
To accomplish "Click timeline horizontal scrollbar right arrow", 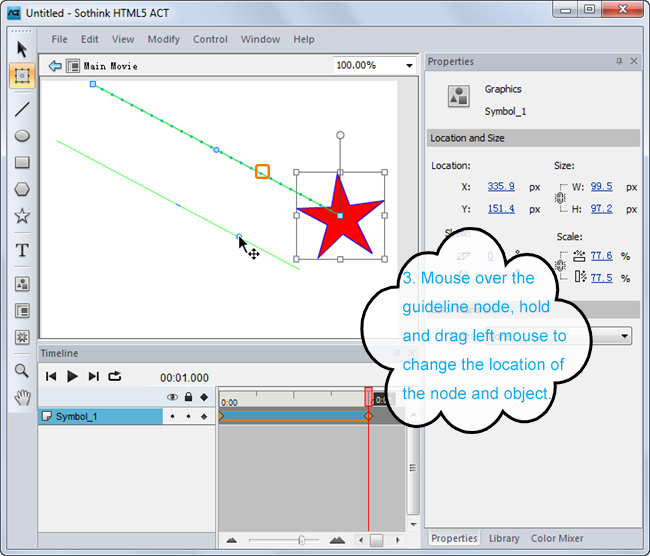I will coord(398,540).
